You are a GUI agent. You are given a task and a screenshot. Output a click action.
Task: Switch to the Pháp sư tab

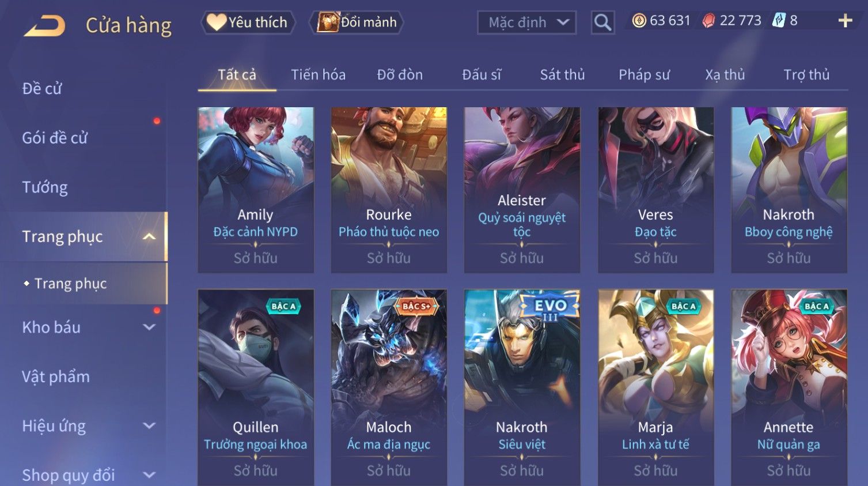644,75
